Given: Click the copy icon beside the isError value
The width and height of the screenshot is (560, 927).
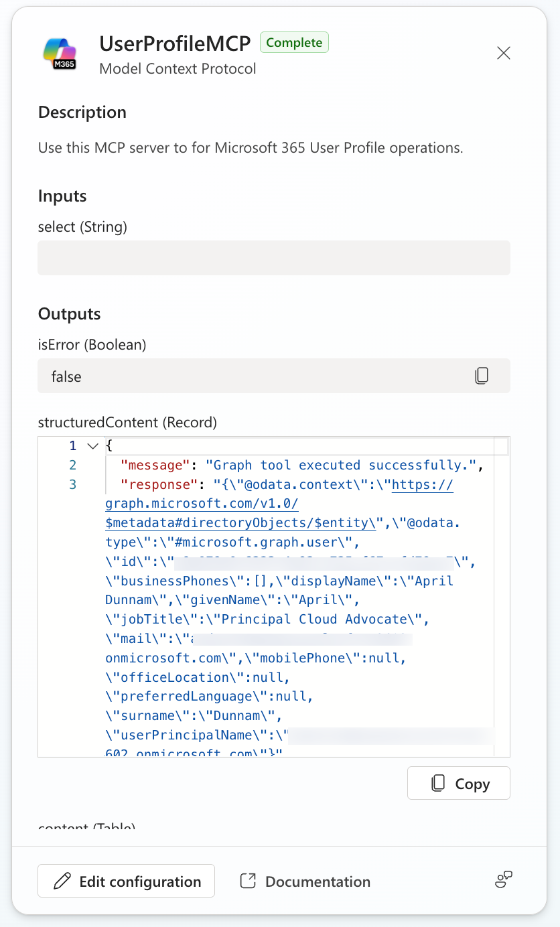Looking at the screenshot, I should [x=482, y=376].
